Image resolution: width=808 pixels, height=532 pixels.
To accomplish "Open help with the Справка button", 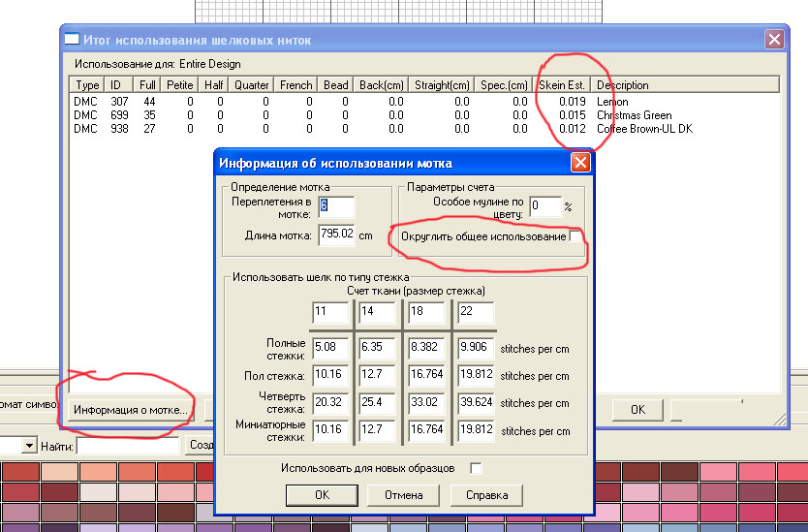I will (486, 495).
